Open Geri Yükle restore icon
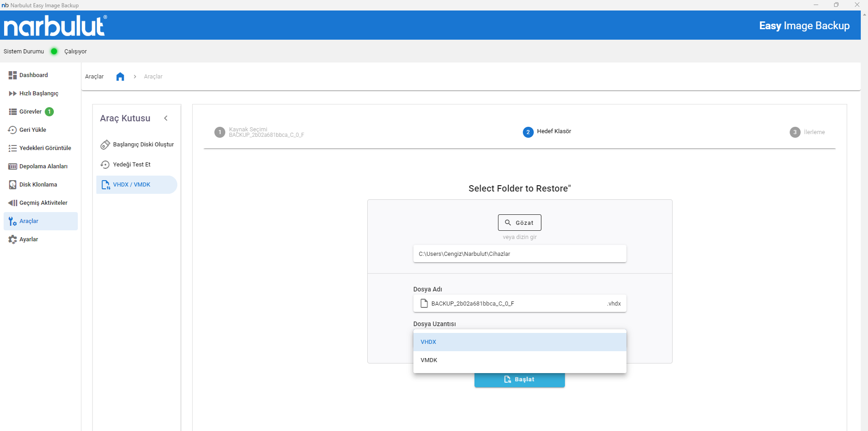Image resolution: width=868 pixels, height=431 pixels. (12, 130)
